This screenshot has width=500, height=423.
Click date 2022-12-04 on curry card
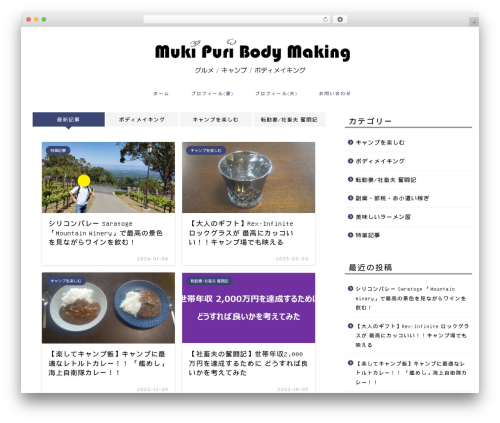click(x=152, y=389)
